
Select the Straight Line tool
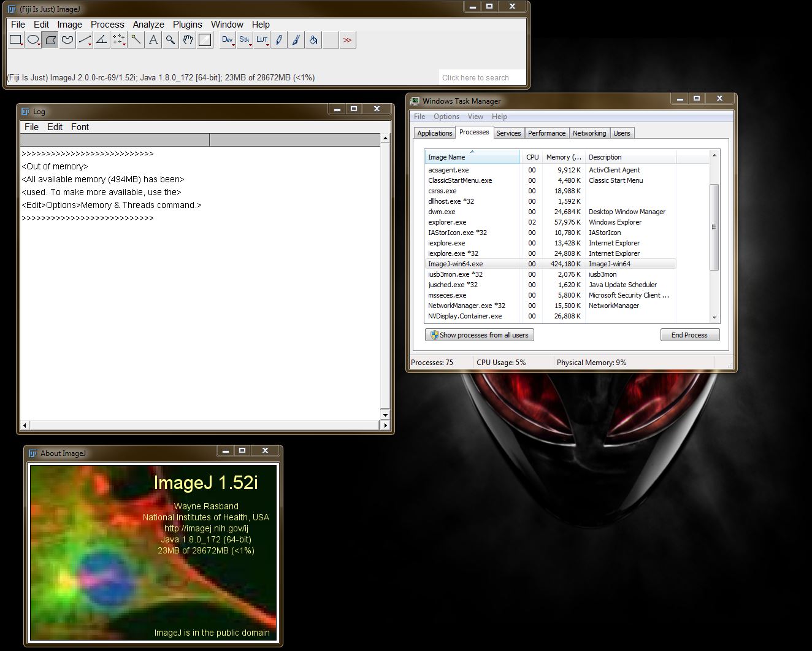click(x=85, y=40)
